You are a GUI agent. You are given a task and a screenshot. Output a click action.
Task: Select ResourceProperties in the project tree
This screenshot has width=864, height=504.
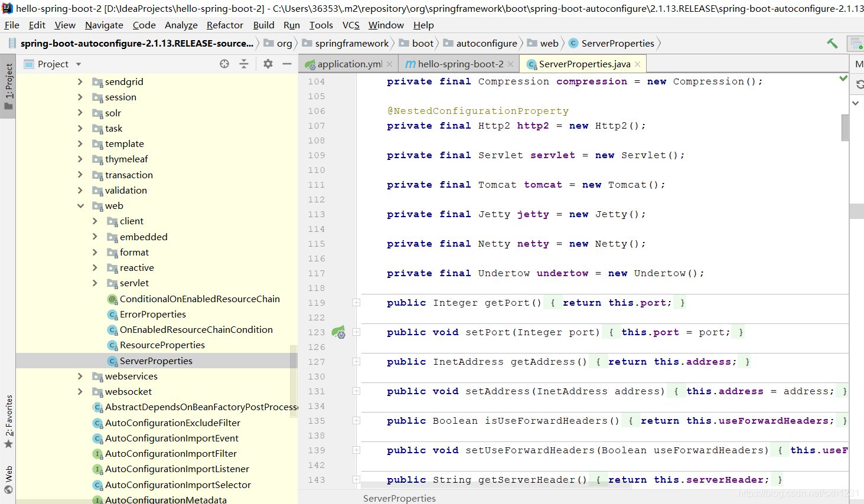(x=162, y=345)
